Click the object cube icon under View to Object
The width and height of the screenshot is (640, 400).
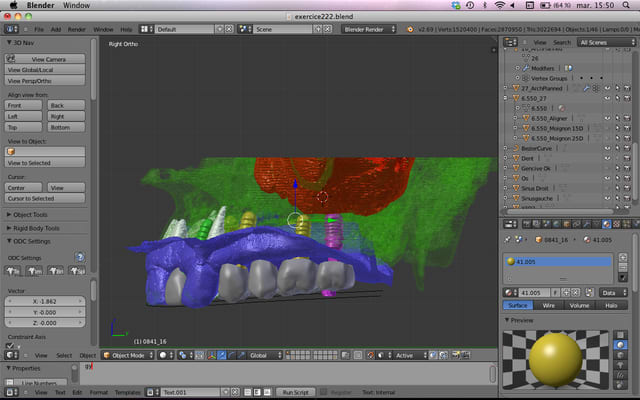click(10, 151)
